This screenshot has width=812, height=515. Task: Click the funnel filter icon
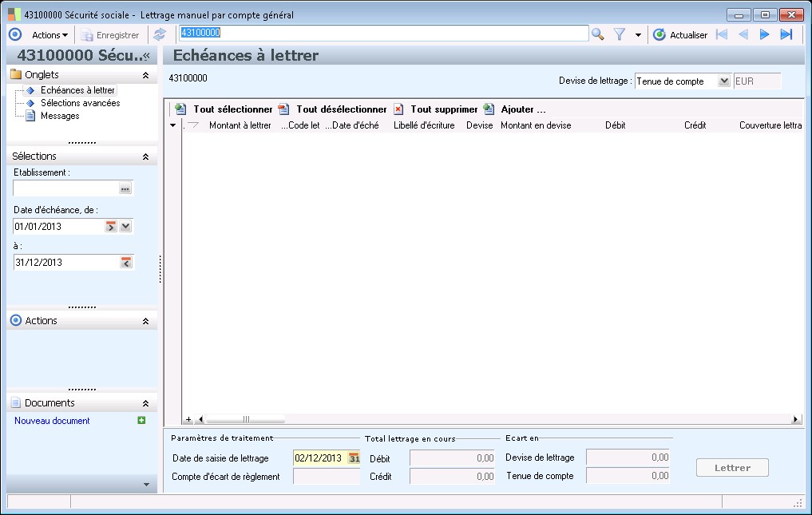620,34
